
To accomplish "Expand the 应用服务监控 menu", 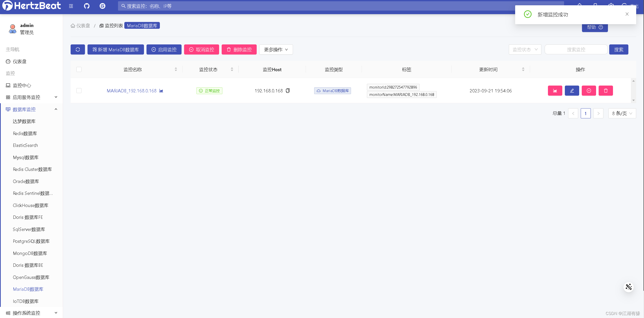I will 32,97.
